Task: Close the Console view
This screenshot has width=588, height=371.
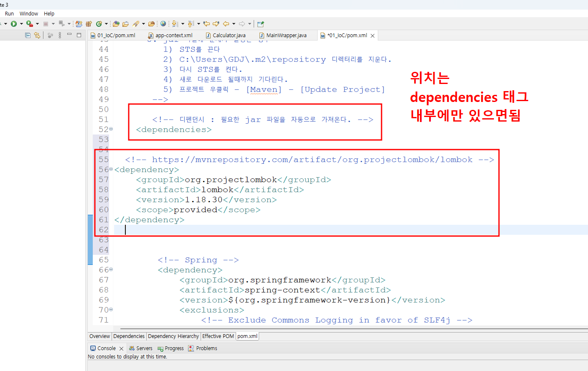Action: tap(121, 348)
